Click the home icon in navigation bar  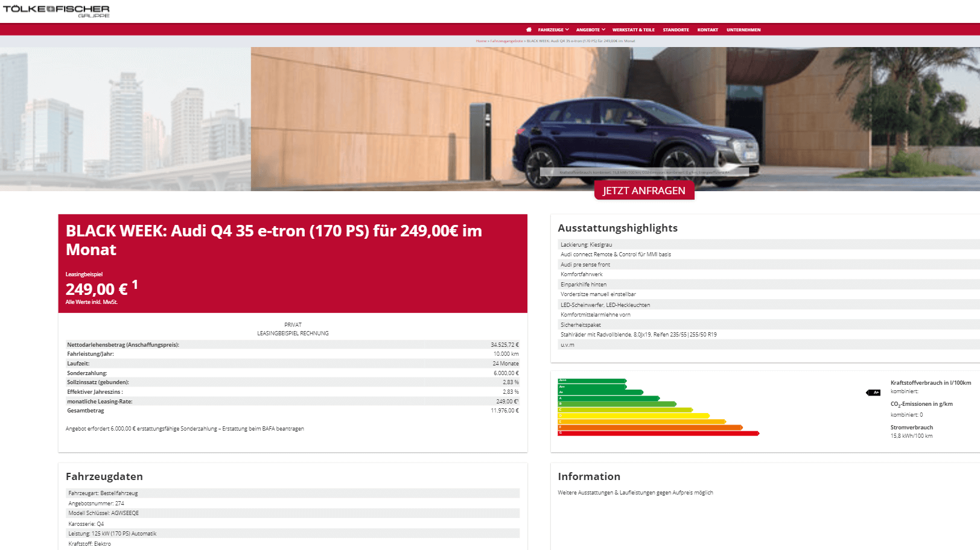(529, 30)
